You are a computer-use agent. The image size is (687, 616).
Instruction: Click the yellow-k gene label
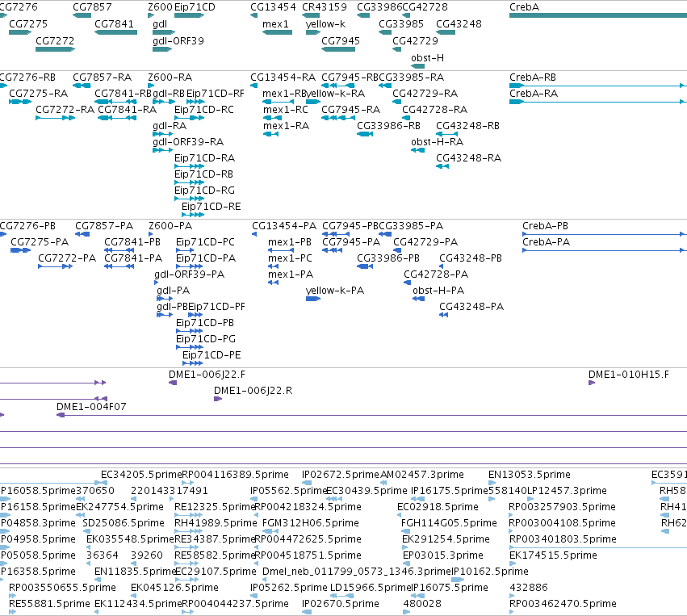(x=325, y=24)
